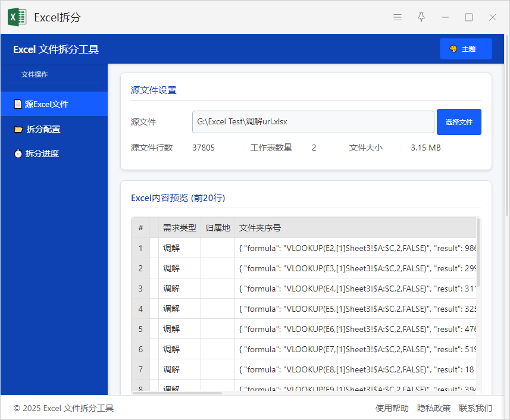
Task: Click the VLOOKUP(E2 formula cell
Action: 355,248
